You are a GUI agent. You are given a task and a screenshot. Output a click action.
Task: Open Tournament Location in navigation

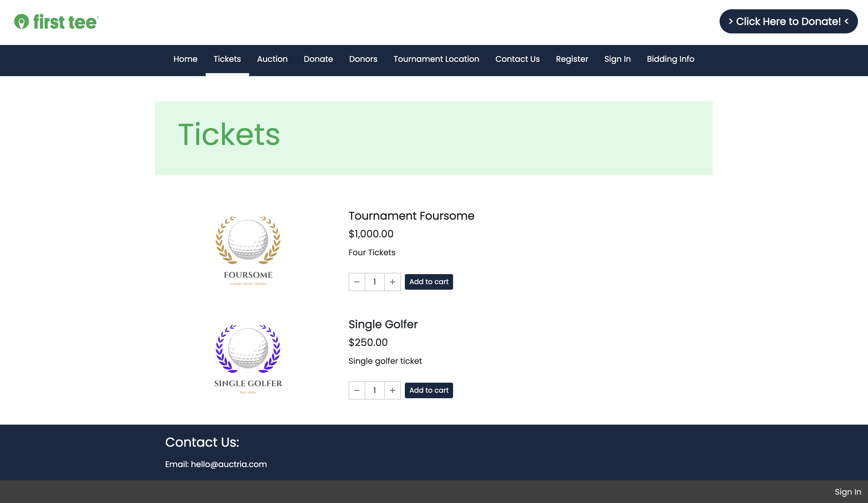tap(436, 59)
